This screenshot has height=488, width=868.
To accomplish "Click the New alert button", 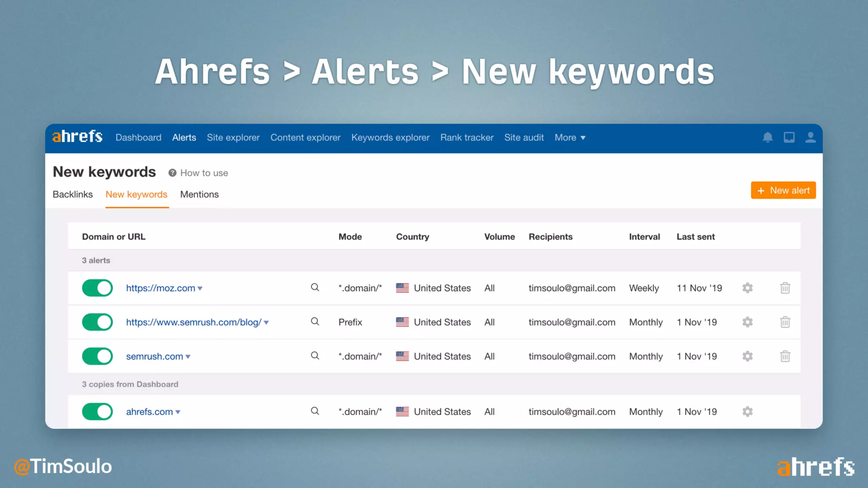I will [x=783, y=191].
